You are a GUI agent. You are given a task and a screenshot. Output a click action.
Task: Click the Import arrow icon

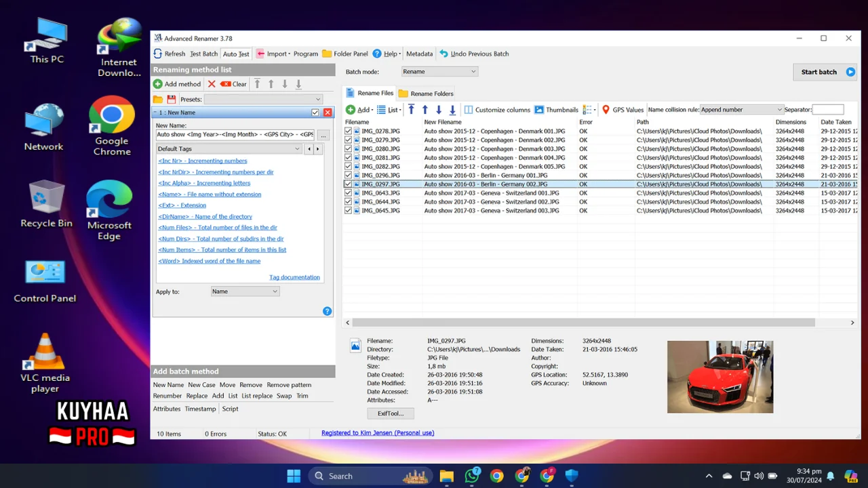coord(260,54)
